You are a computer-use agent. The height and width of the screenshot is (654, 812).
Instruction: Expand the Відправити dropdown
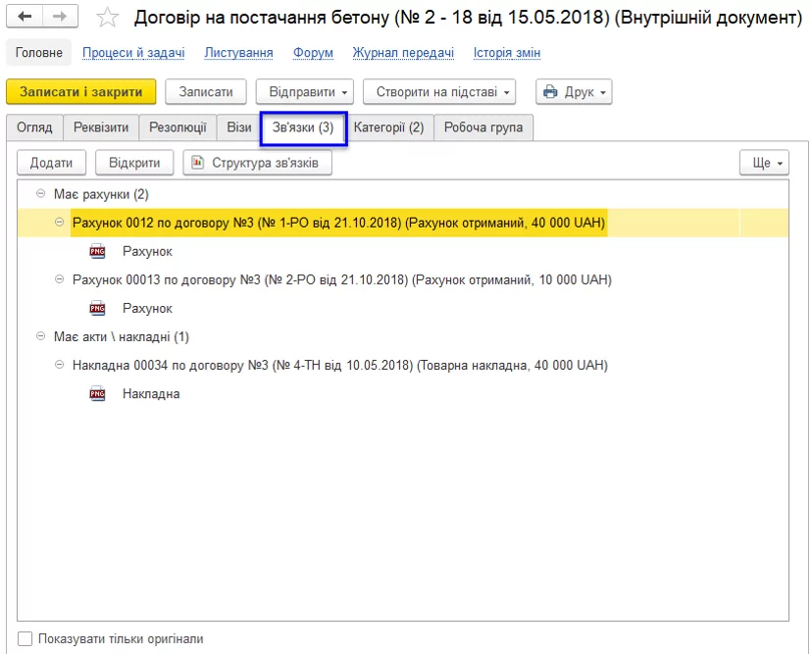(303, 92)
